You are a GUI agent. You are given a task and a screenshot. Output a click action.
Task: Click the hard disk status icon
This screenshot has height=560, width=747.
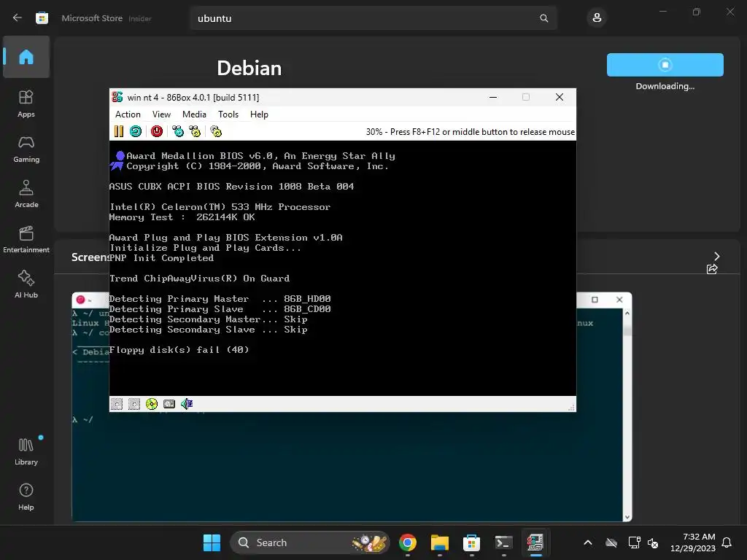[169, 404]
